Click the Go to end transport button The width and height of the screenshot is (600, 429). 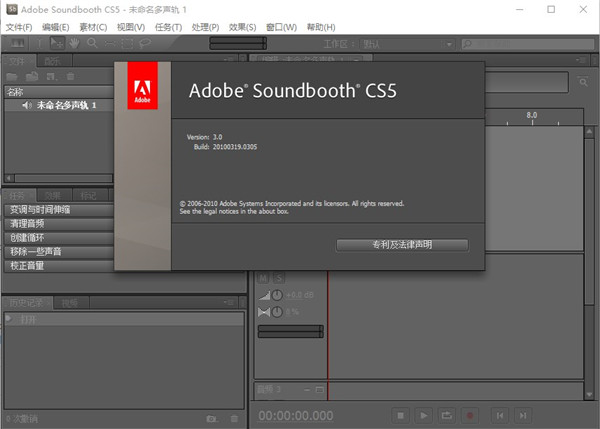(x=521, y=415)
